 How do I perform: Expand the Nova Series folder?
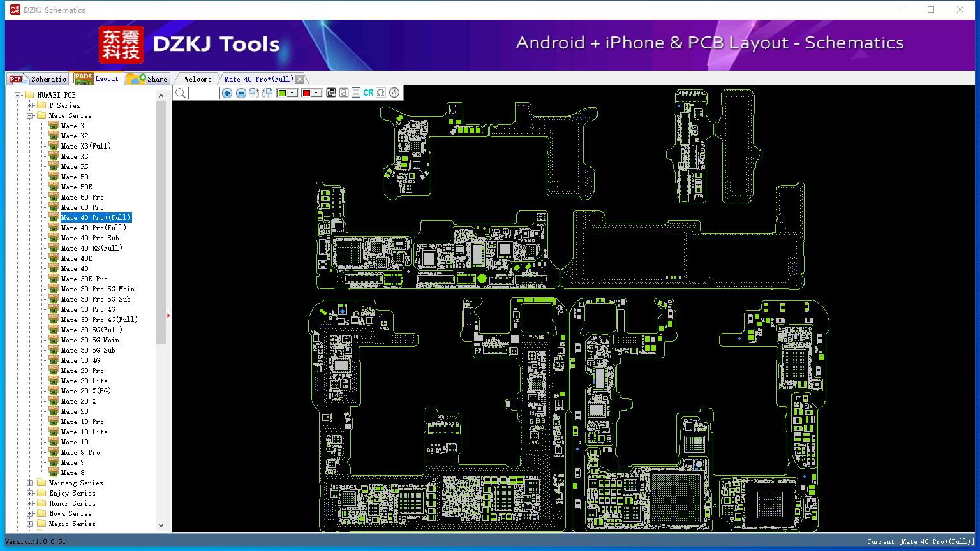pos(30,513)
